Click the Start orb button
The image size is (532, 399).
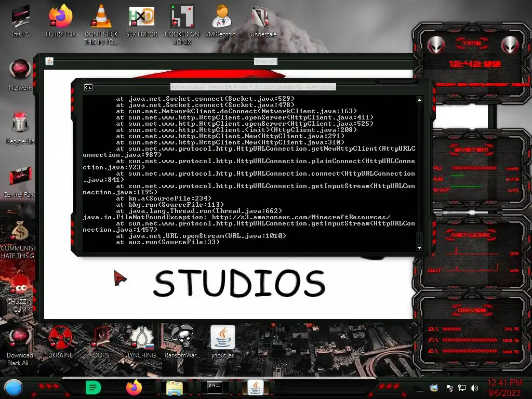14,388
